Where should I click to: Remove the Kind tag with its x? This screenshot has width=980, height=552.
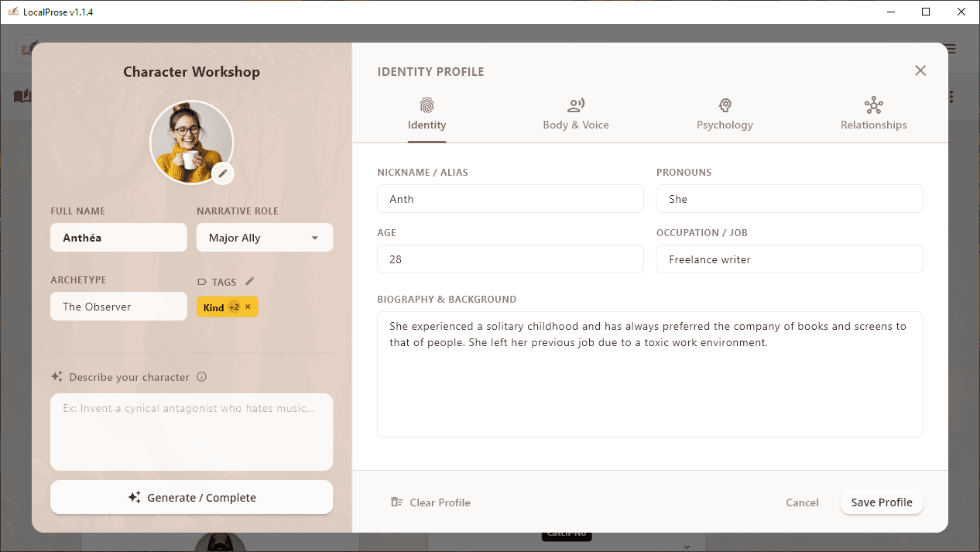coord(248,307)
